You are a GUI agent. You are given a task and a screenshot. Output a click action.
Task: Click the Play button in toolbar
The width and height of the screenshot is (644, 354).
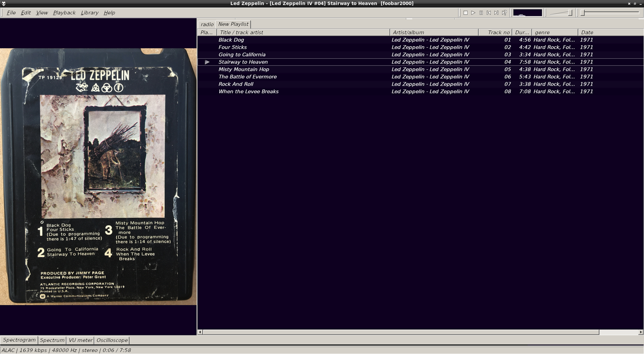point(473,13)
